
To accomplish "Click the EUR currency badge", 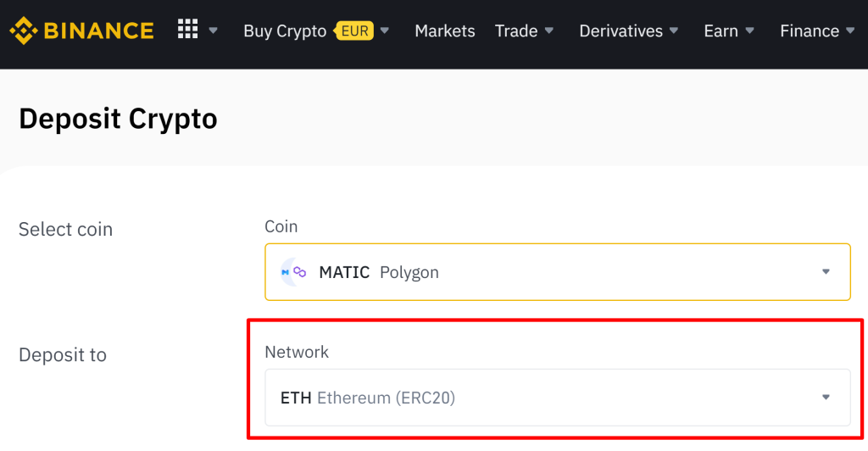I will [x=354, y=31].
